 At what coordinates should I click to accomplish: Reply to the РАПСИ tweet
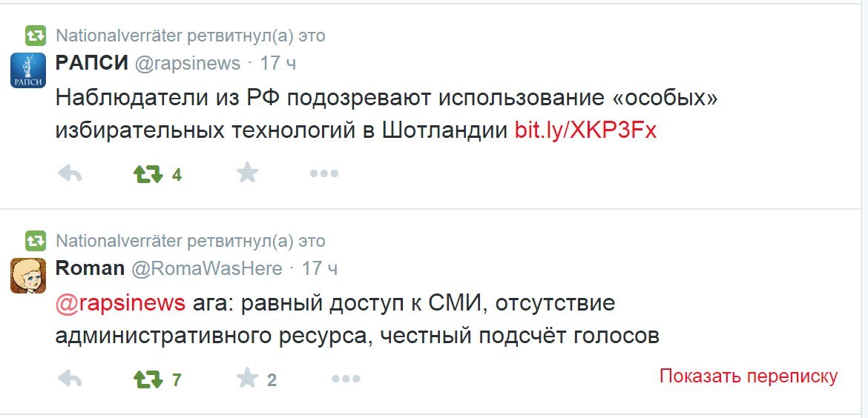[70, 174]
